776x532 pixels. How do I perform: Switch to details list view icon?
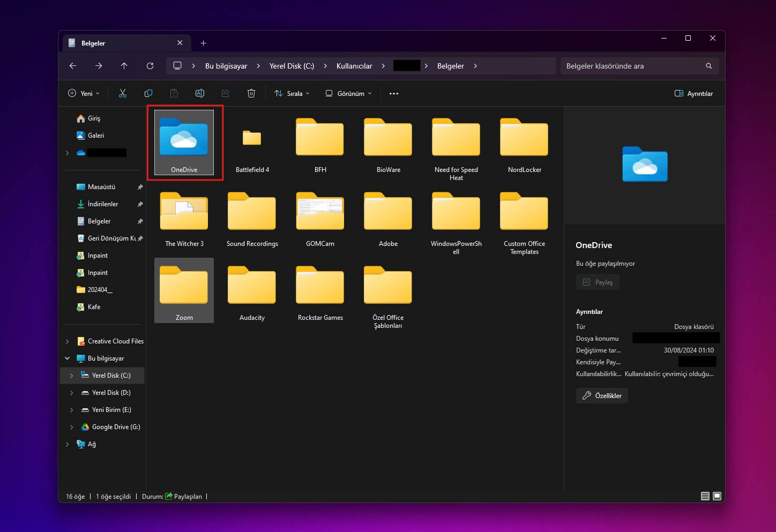[x=705, y=496]
